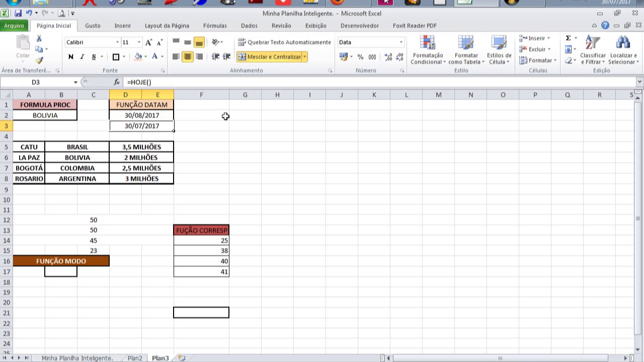Click the vertical scrollbar thumb
Screen dimensions: 644x362
[x=639, y=218]
